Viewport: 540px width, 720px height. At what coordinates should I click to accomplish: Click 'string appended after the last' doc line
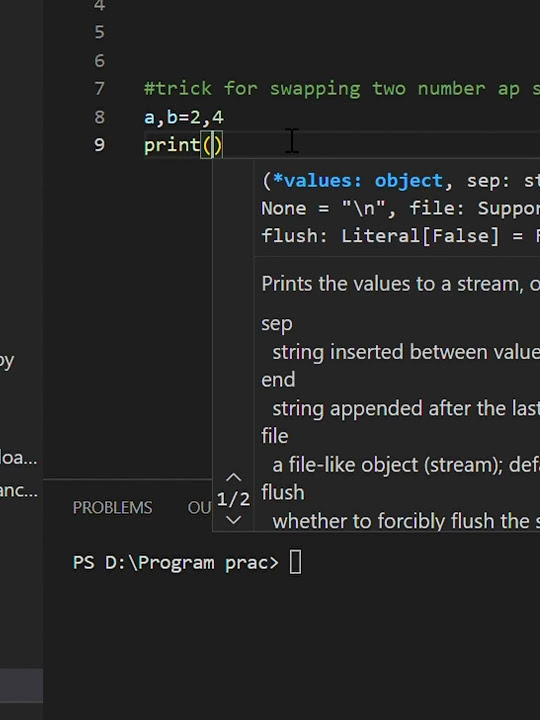[x=406, y=409]
